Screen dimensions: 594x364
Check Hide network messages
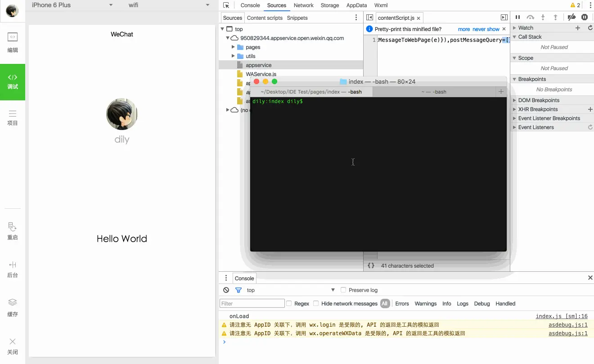click(316, 303)
